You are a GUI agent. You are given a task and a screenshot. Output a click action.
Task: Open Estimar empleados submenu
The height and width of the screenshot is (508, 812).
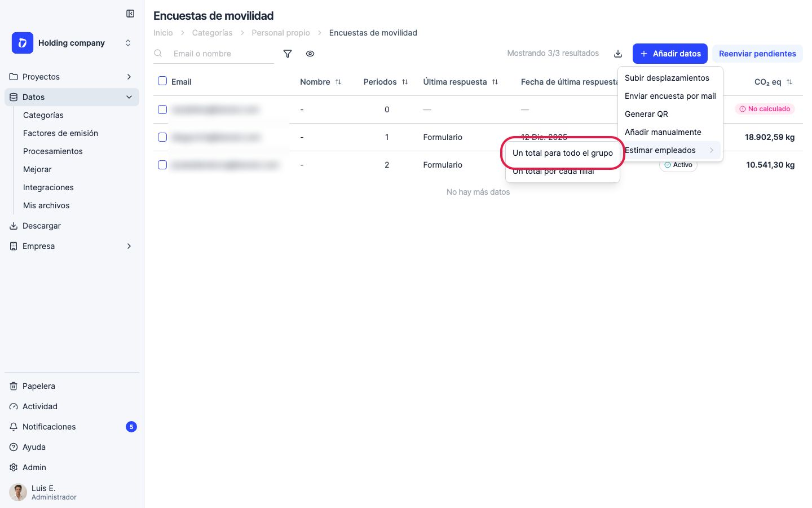click(x=670, y=150)
